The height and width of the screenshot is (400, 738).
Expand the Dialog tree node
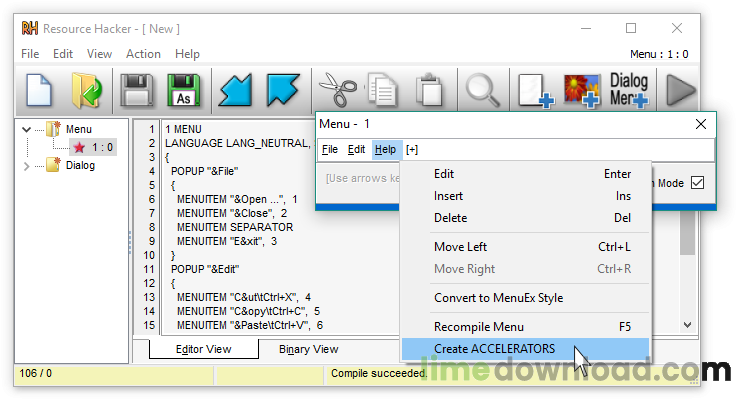(x=26, y=166)
